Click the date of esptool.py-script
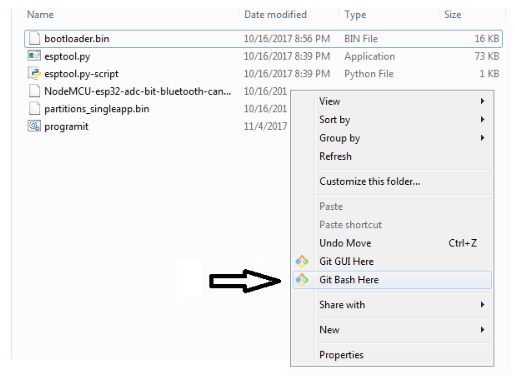The image size is (515, 377). [x=287, y=74]
